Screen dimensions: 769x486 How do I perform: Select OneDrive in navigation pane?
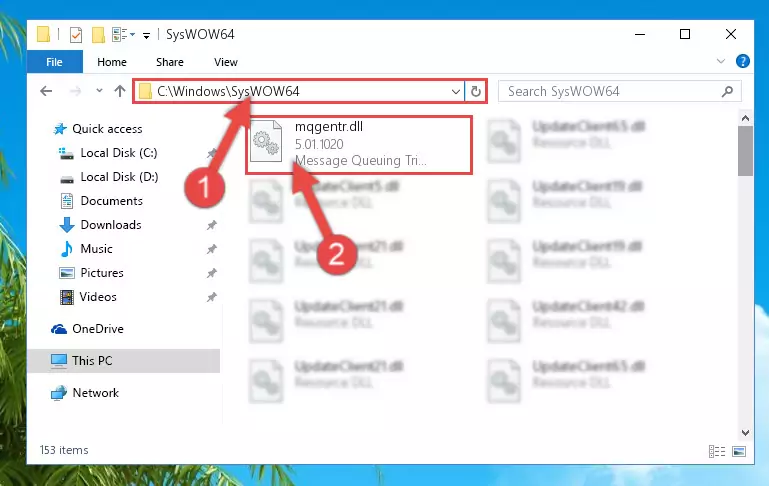[x=98, y=329]
